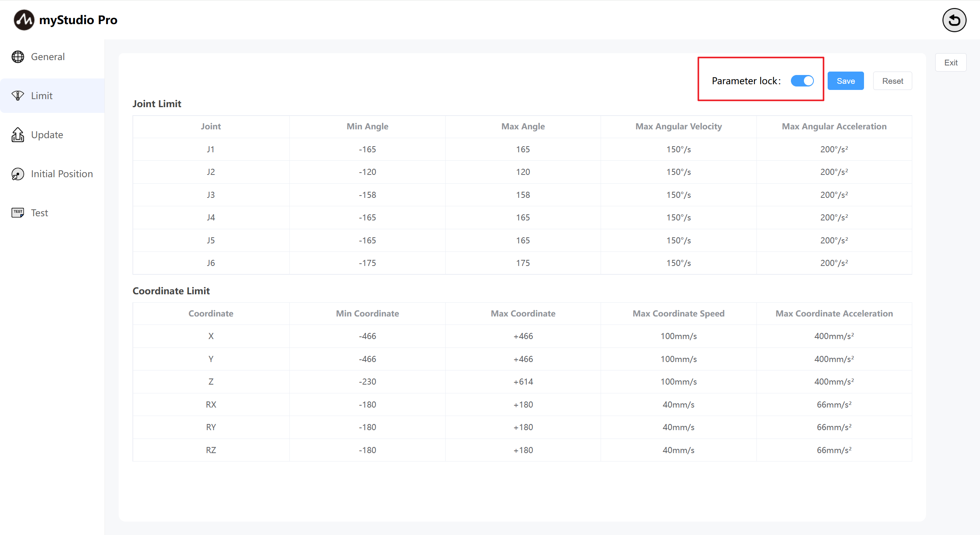Select J2 Max Angle value 120
Screen dimensions: 980x535
[x=523, y=172]
